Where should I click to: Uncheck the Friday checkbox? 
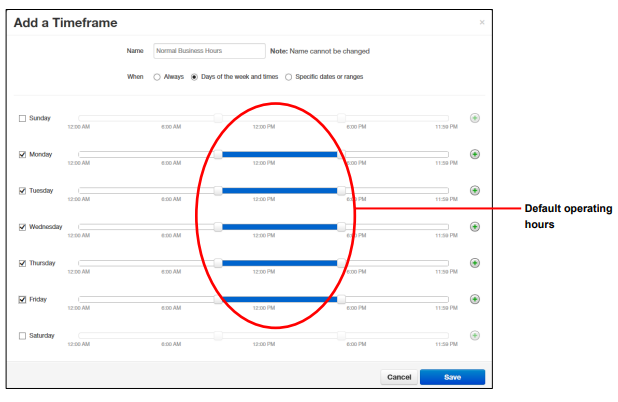23,298
